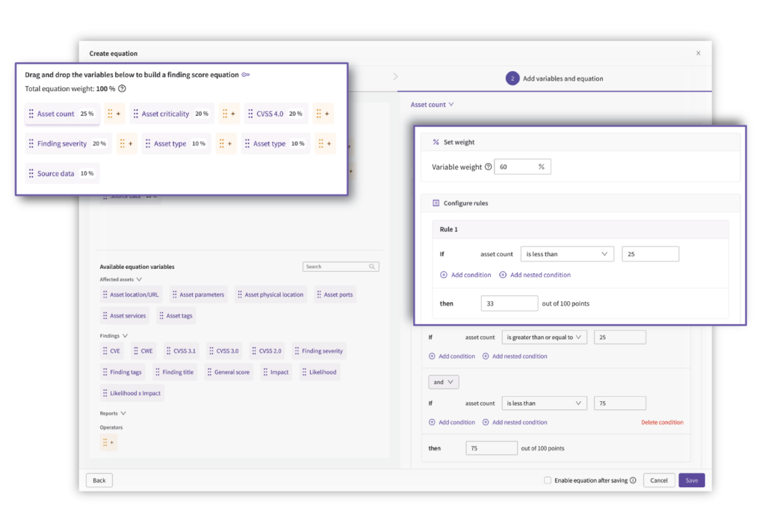This screenshot has width=765, height=532.
Task: Grab the Asset count drag handle
Action: point(31,114)
